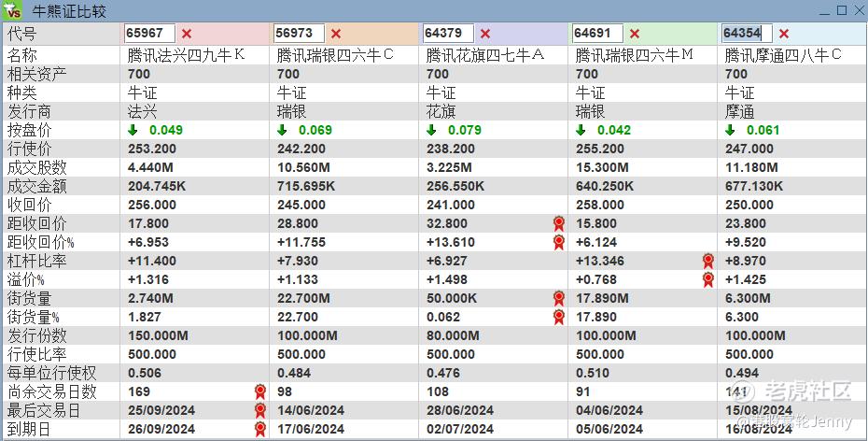Viewport: 868px width, 441px height.
Task: Click the 溢价% row label
Action: pos(25,279)
